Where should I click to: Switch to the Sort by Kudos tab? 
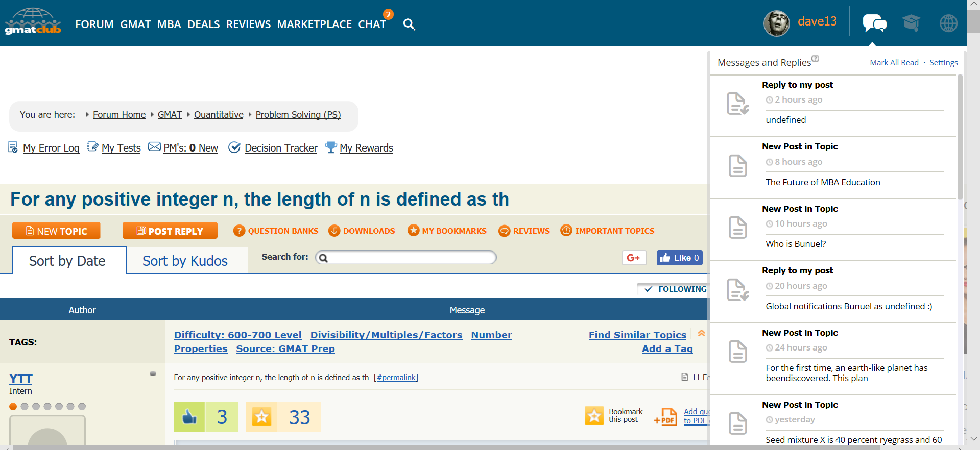[x=185, y=261]
